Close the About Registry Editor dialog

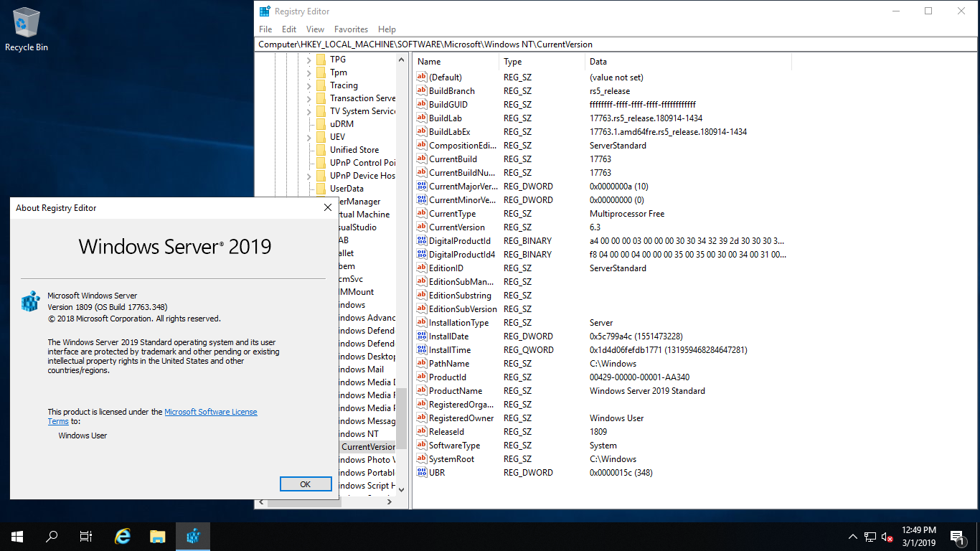(327, 208)
